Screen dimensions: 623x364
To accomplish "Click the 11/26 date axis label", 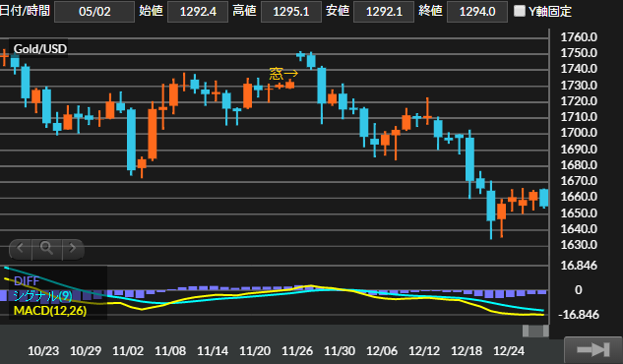I will point(297,351).
